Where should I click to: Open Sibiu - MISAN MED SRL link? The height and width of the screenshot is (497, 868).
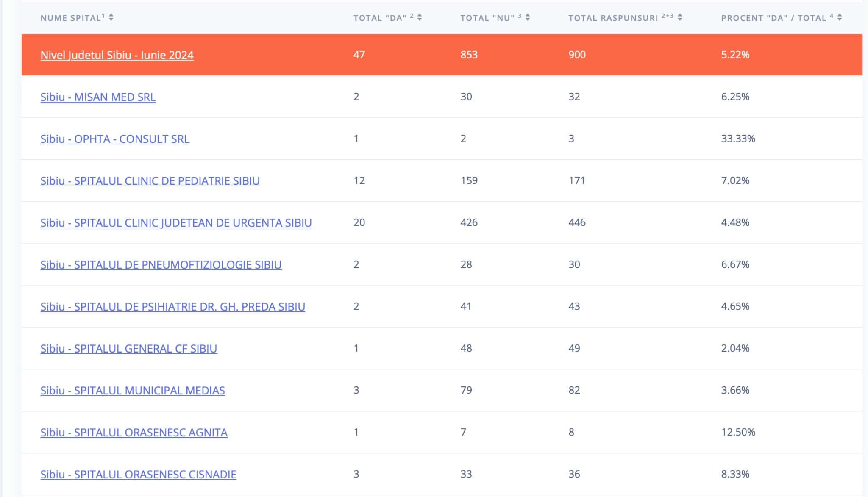[98, 97]
